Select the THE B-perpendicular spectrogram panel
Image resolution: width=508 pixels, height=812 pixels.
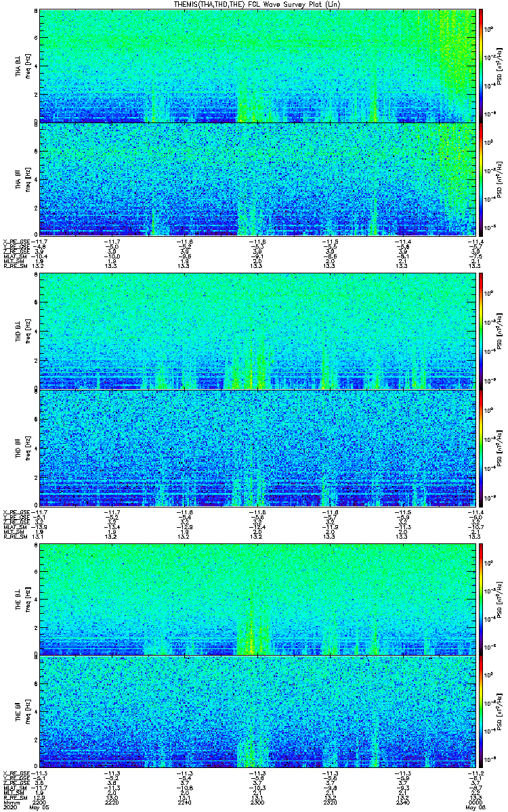click(257, 599)
